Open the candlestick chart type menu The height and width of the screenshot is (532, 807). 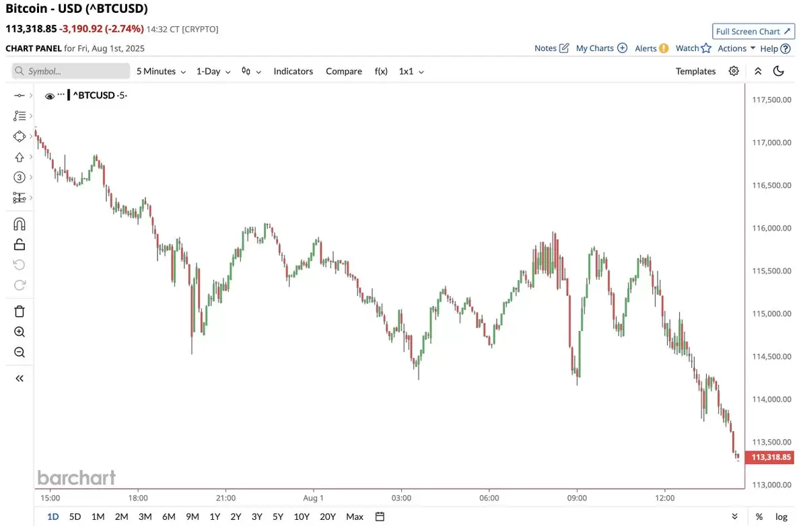[x=251, y=71]
